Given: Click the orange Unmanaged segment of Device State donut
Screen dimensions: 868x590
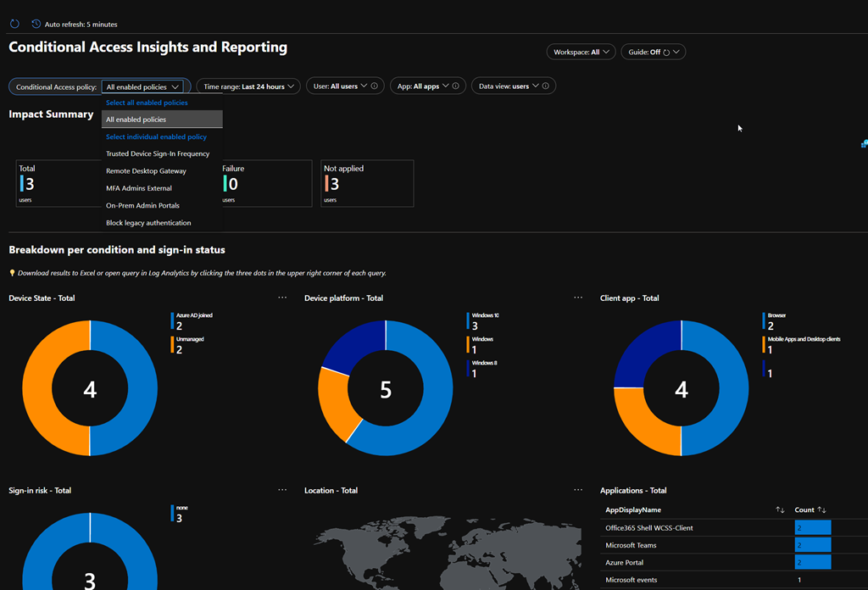Looking at the screenshot, I should click(37, 388).
